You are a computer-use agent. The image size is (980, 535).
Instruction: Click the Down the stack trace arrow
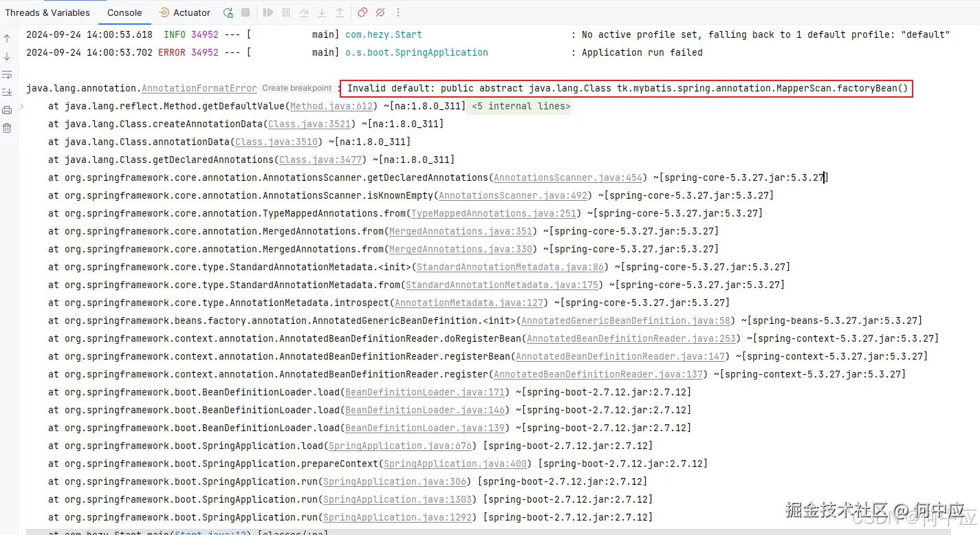click(x=7, y=56)
